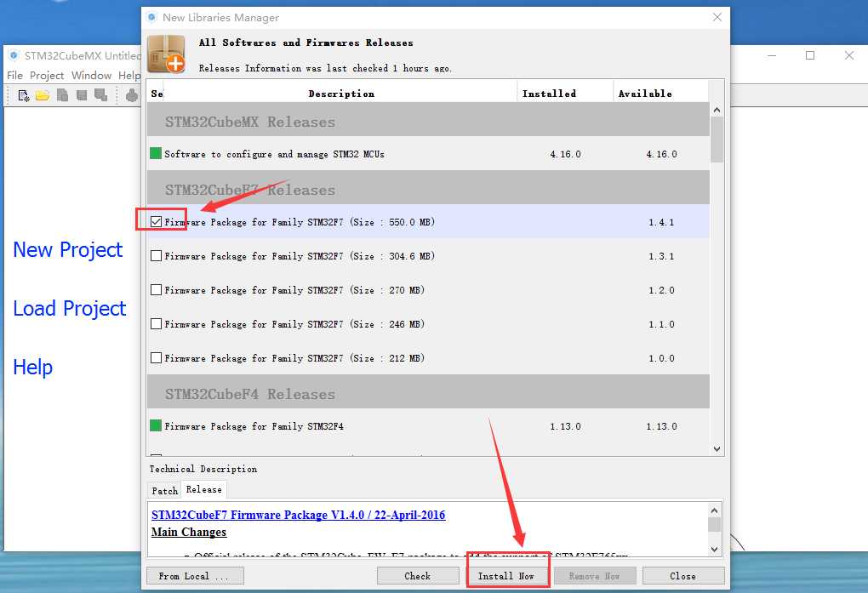Maximize the STM32CubeMX main window
868x593 pixels.
pos(810,55)
